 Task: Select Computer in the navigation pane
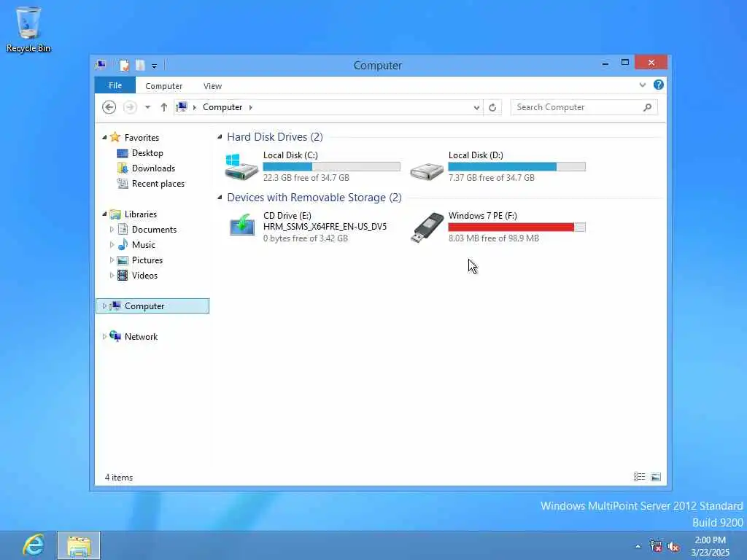[x=144, y=306]
